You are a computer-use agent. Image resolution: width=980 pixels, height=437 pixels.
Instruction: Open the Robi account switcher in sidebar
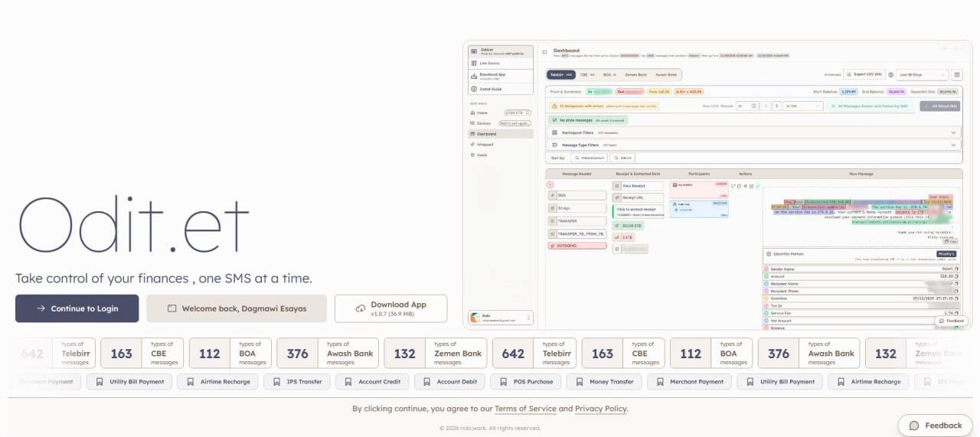pos(501,318)
